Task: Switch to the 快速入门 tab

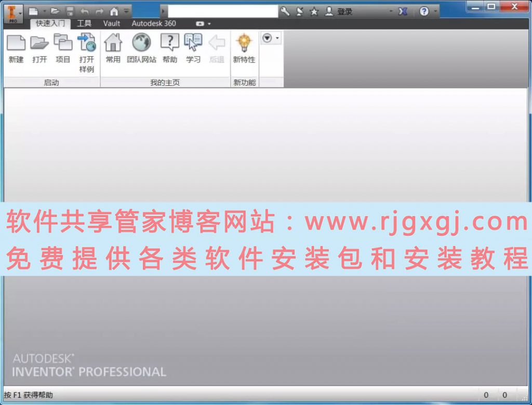Action: point(50,23)
